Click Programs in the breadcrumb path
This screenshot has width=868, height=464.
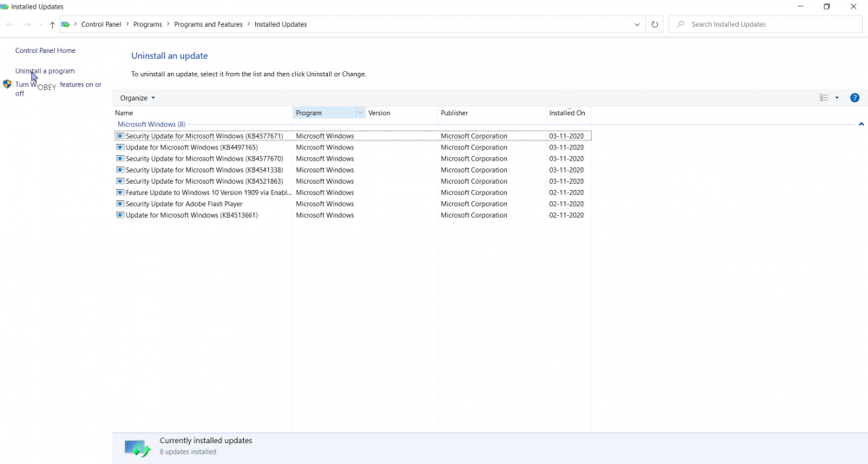click(148, 24)
